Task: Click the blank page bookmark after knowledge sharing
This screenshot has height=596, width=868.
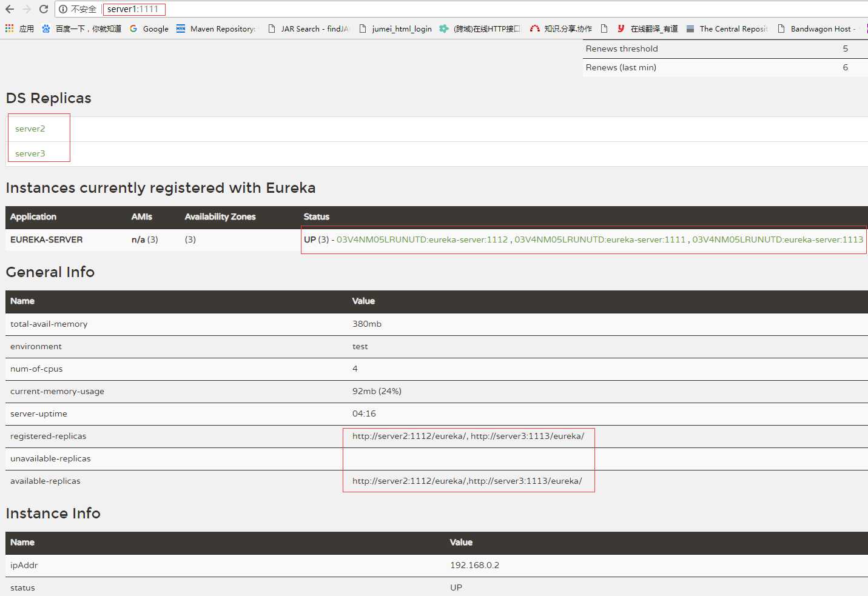Action: tap(604, 28)
